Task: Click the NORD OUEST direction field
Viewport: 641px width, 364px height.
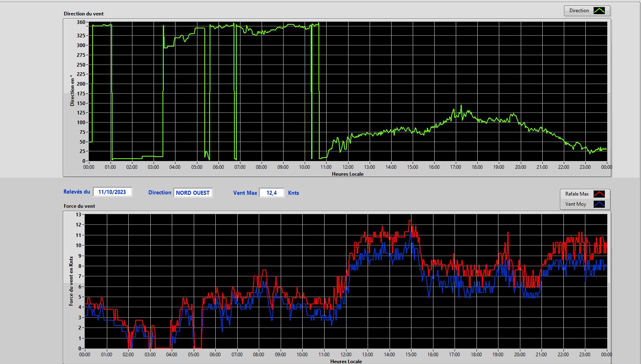Action: pyautogui.click(x=193, y=193)
